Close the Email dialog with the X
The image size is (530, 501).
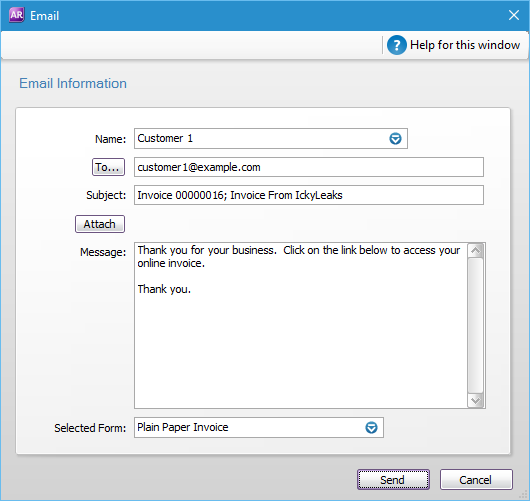click(x=514, y=15)
